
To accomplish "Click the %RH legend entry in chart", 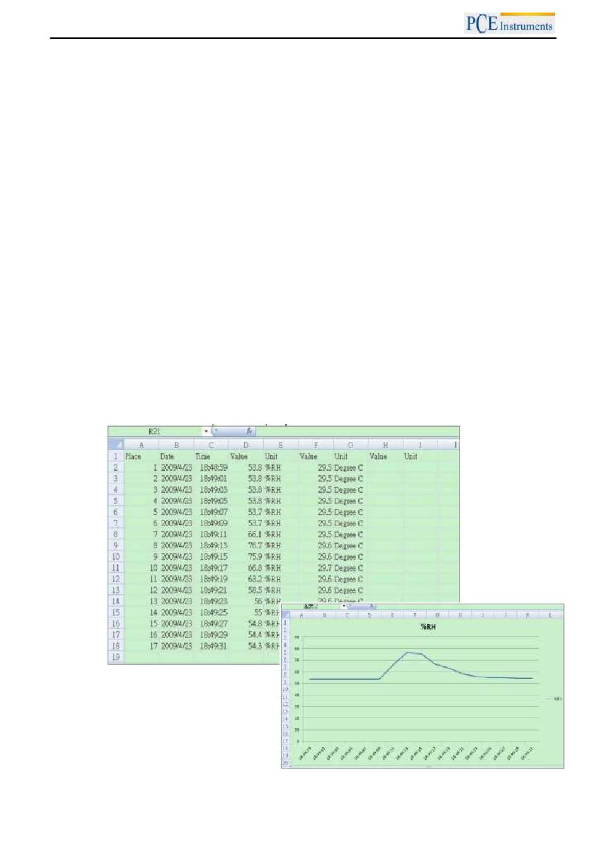I will click(x=555, y=699).
